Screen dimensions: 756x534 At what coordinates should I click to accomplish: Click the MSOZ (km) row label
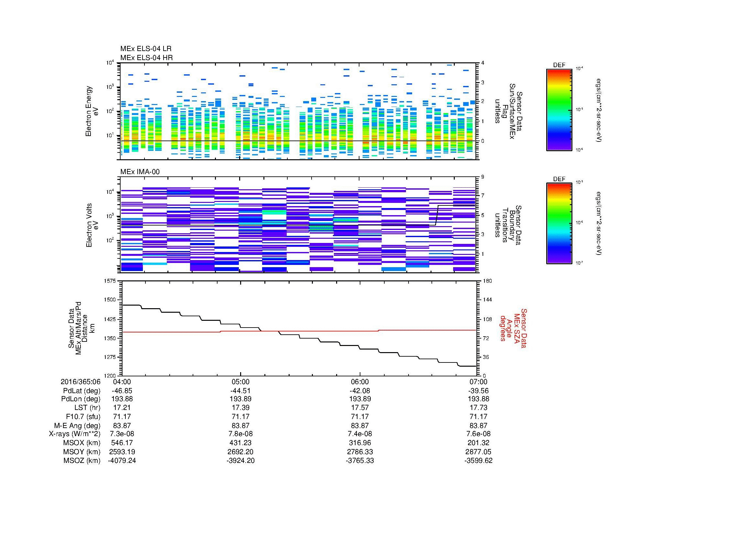[82, 461]
